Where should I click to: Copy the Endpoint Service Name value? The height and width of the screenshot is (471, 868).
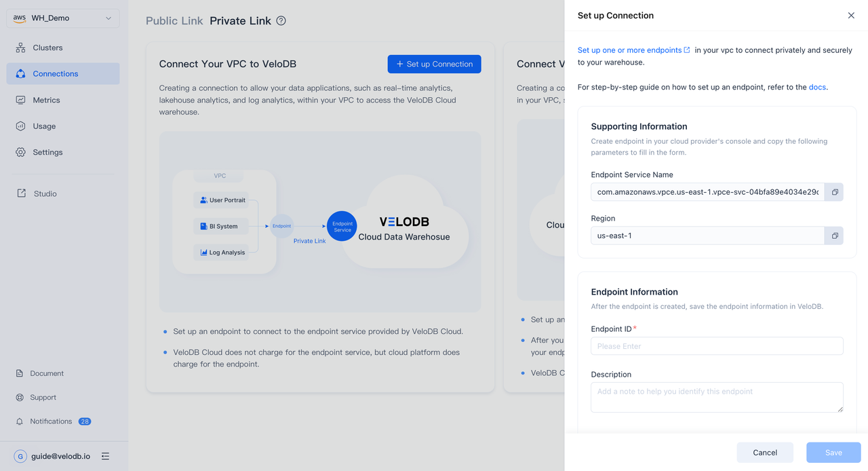point(835,192)
